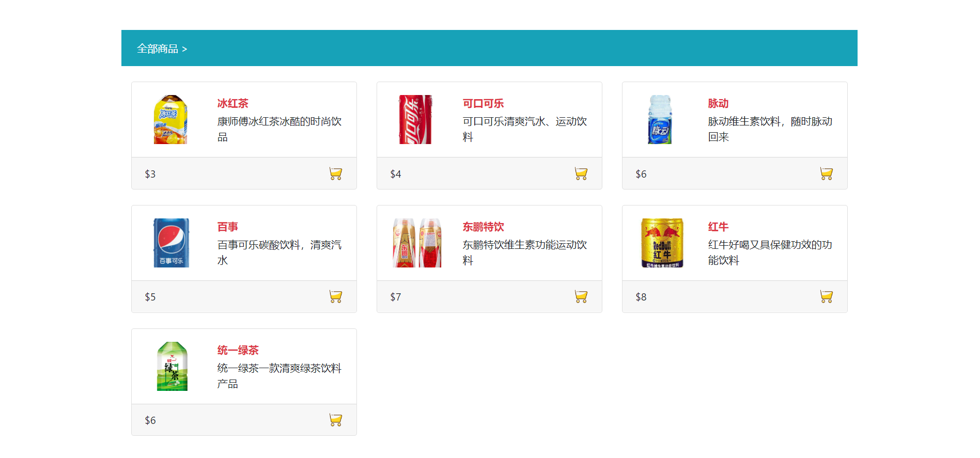Viewport: 980px width, 458px height.
Task: Click the 统一绿茶 product title
Action: click(238, 350)
